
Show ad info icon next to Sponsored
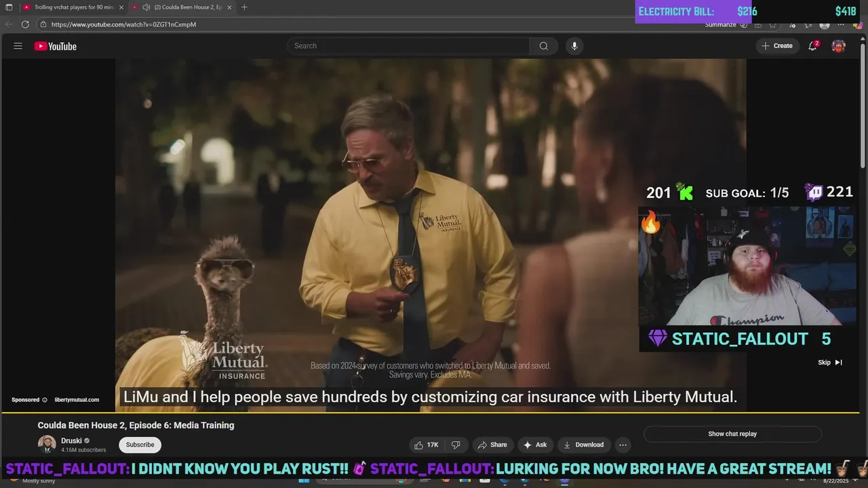tap(45, 400)
